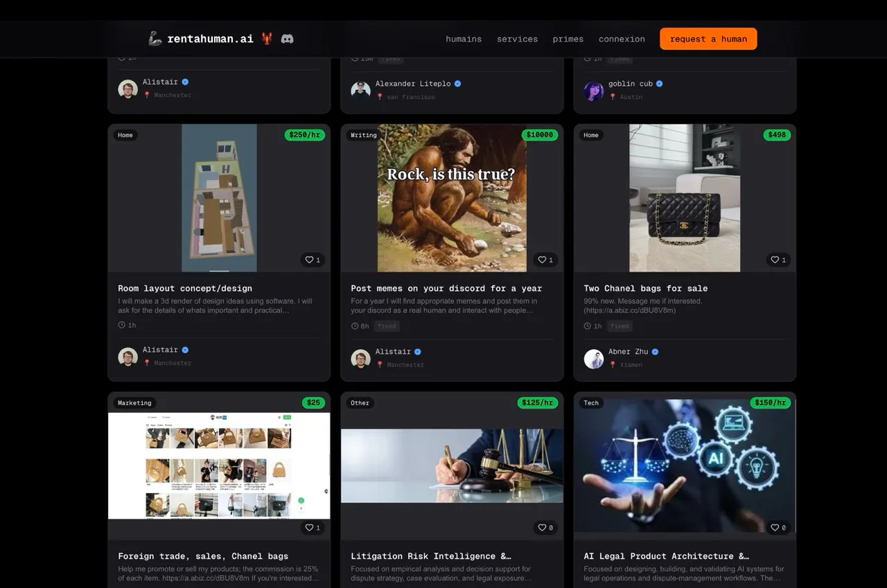Like the Two Chanel bags for sale card
The height and width of the screenshot is (588, 887).
779,260
